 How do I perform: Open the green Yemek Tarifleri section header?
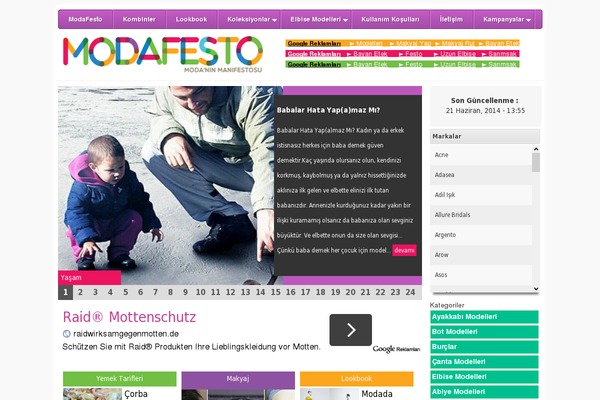click(120, 379)
